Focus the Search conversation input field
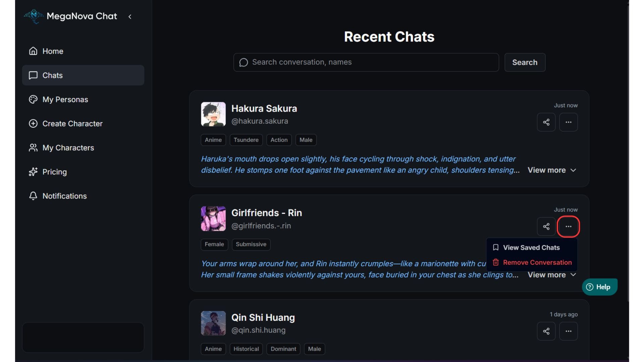This screenshot has width=644, height=362. pos(369,62)
